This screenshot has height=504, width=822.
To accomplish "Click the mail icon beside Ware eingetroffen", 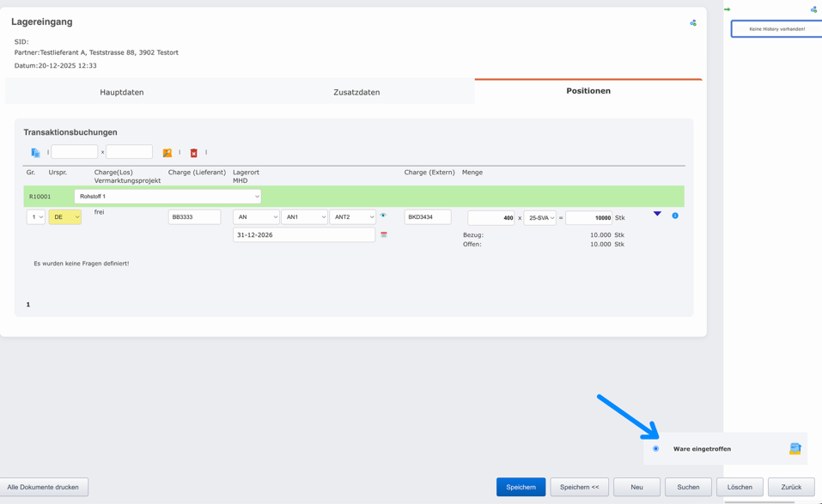I will 794,447.
